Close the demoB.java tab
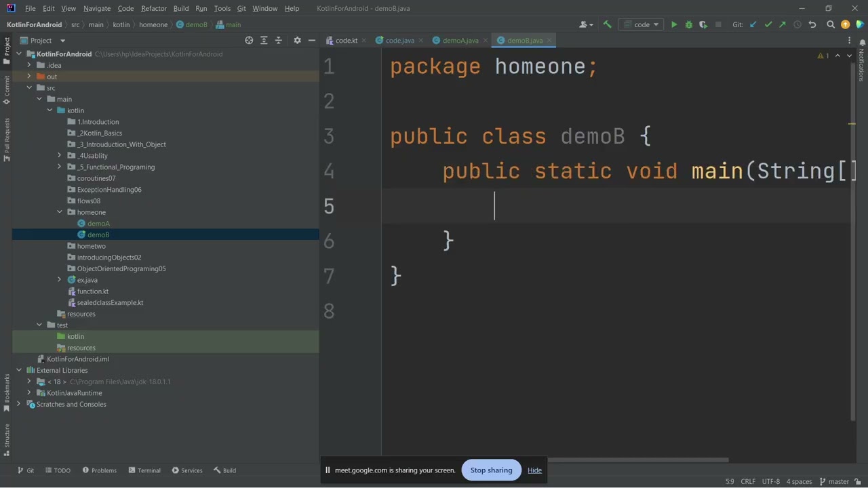 (549, 41)
